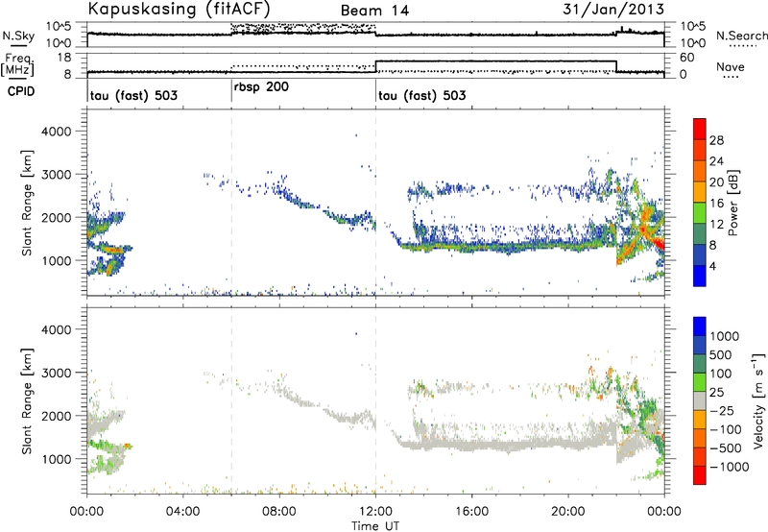Click the dotted line sample under "N.Search"
This screenshot has width=768, height=532.
[742, 45]
